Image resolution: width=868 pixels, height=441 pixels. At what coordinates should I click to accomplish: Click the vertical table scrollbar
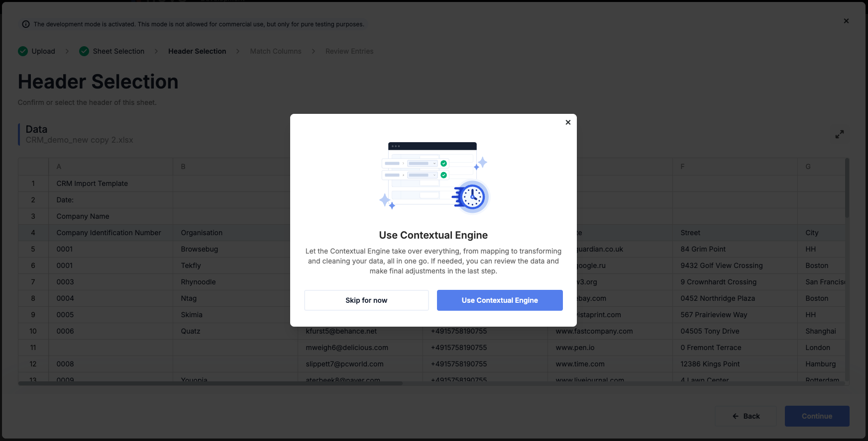click(x=847, y=188)
